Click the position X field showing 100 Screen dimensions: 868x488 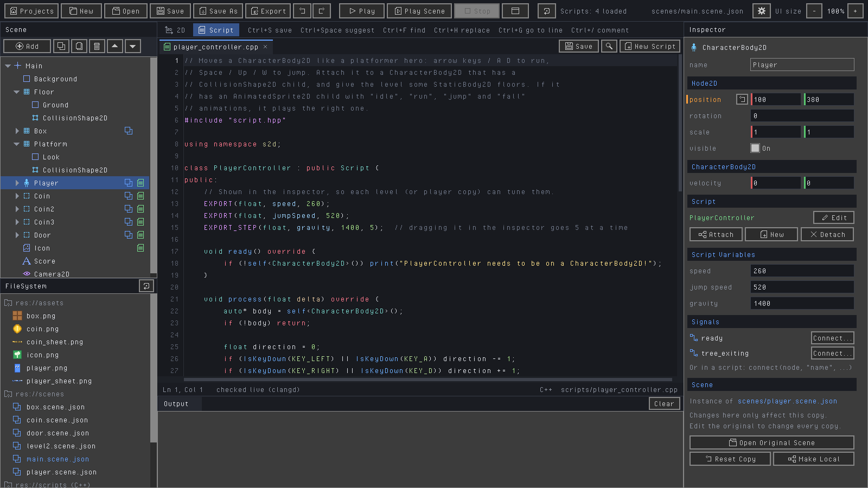(x=776, y=99)
